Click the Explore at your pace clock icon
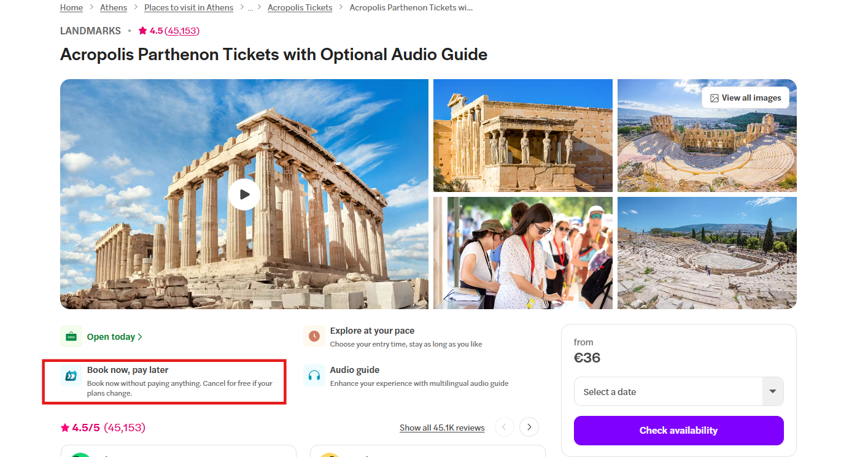Viewport: 868px width, 457px height. point(314,336)
